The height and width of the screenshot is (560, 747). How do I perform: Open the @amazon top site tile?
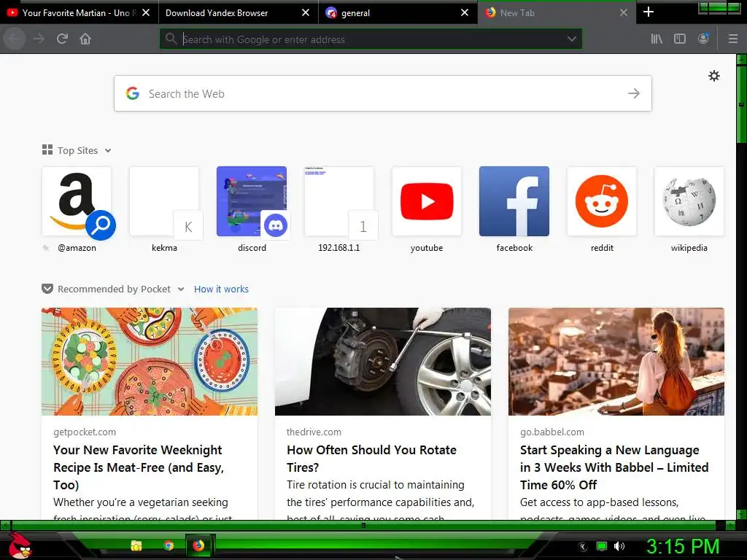tap(77, 201)
